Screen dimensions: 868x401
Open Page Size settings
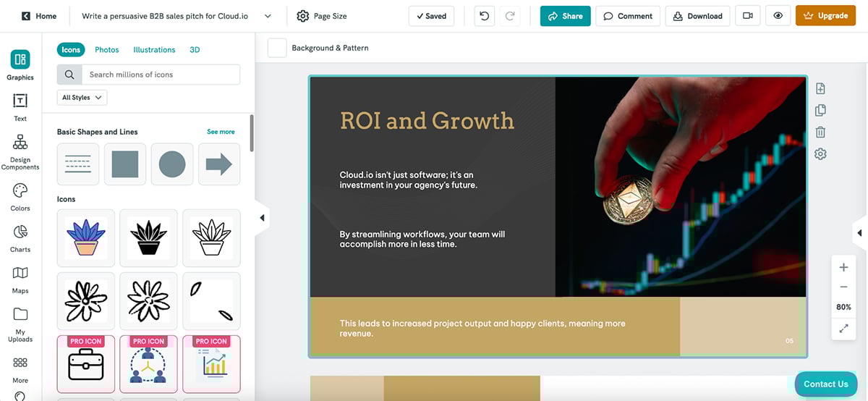[x=322, y=16]
